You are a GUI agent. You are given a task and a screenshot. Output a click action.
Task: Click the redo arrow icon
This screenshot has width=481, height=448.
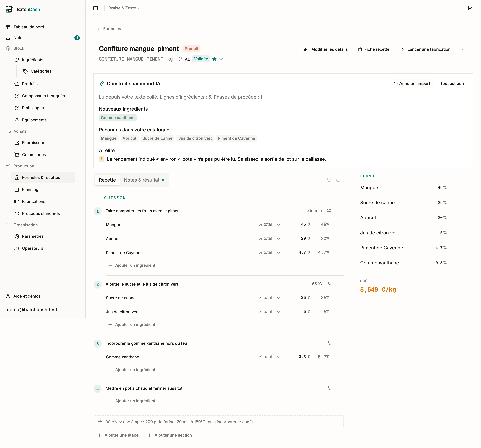(338, 180)
